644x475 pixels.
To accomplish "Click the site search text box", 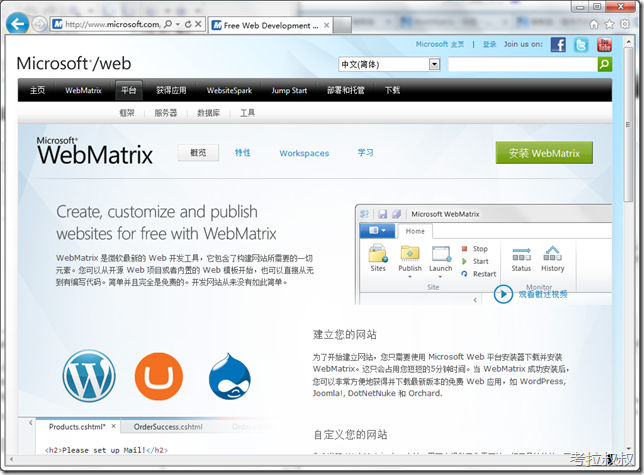I will coord(522,64).
